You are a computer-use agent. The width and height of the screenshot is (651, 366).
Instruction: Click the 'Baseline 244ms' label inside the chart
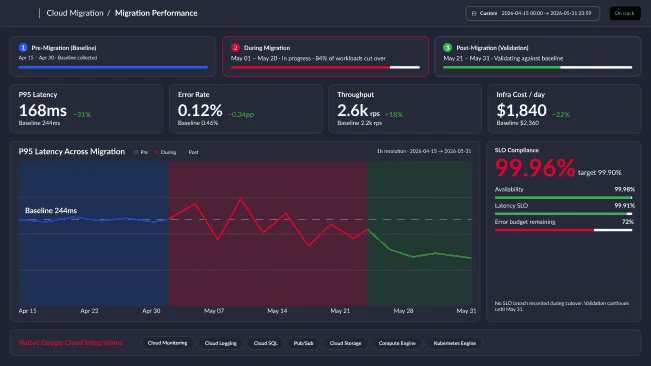pos(51,211)
